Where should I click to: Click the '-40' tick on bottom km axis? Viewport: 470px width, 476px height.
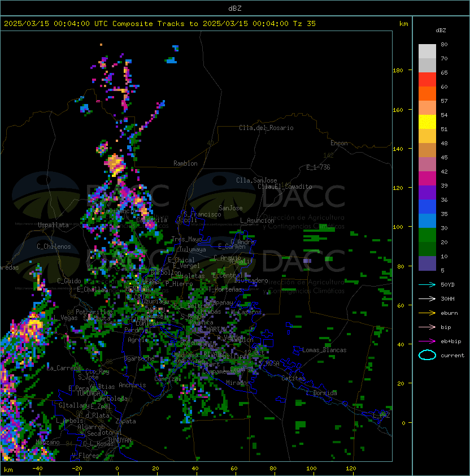coord(37,469)
